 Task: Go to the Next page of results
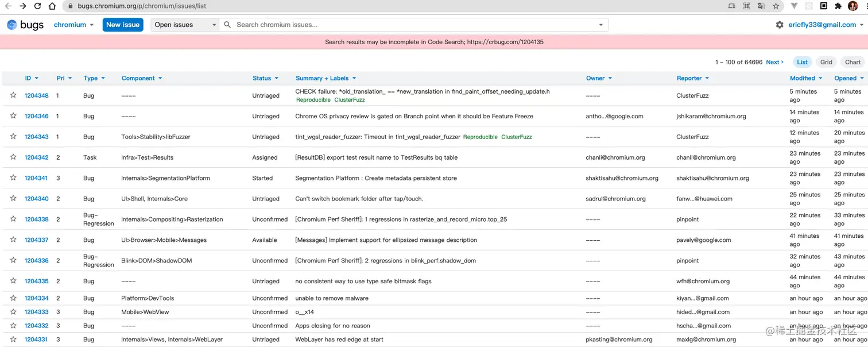click(x=774, y=62)
